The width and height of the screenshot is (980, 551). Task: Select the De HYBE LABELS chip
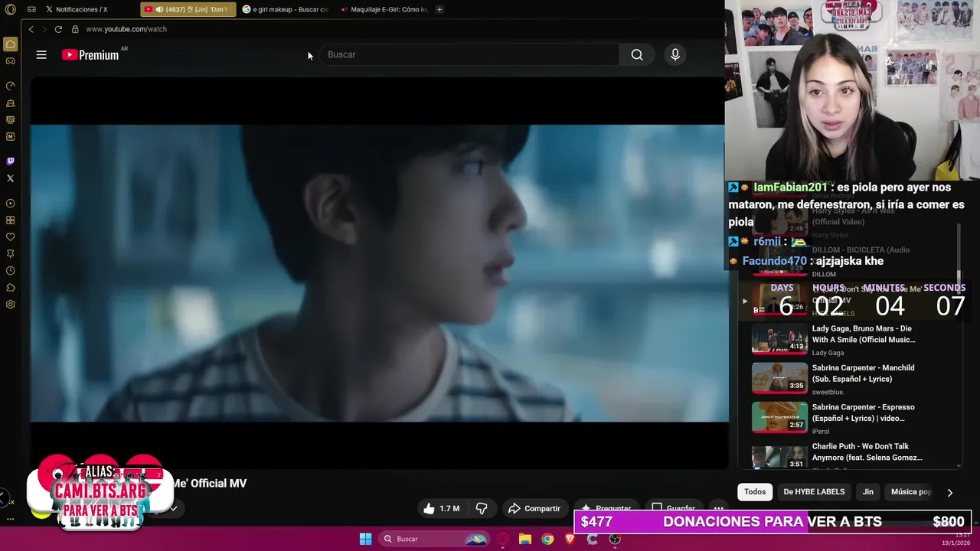point(814,492)
